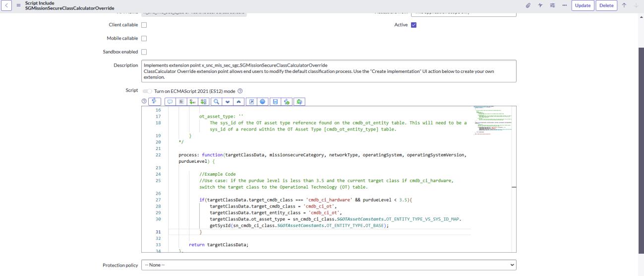Toggle the syntax editor icon
Viewport: 644px width, 276px height.
click(154, 101)
